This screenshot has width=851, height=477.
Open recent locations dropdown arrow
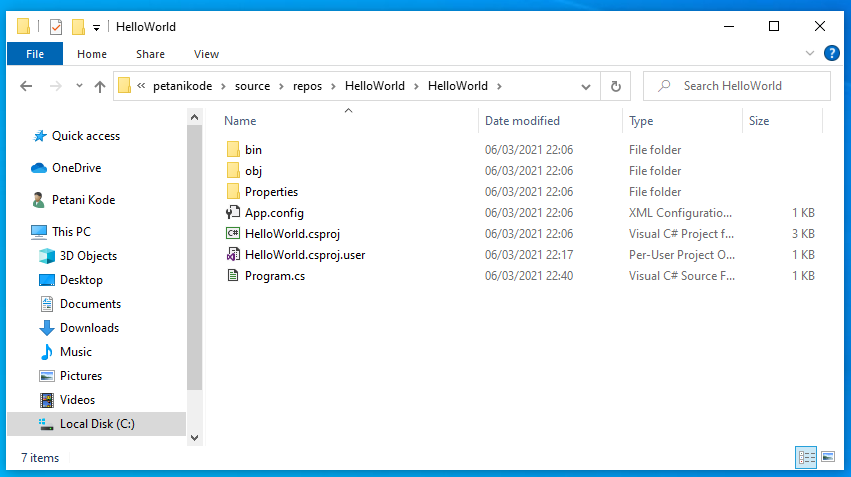pyautogui.click(x=79, y=86)
